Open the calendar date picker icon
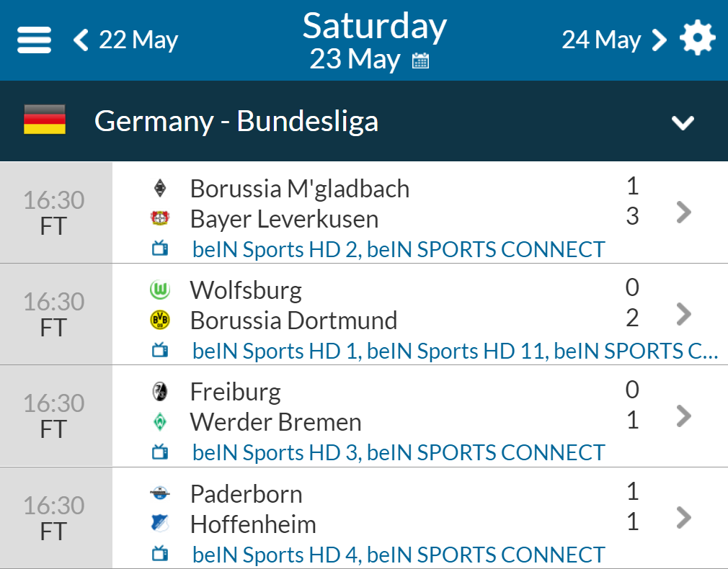Screen dimensions: 728x569 click(x=420, y=61)
